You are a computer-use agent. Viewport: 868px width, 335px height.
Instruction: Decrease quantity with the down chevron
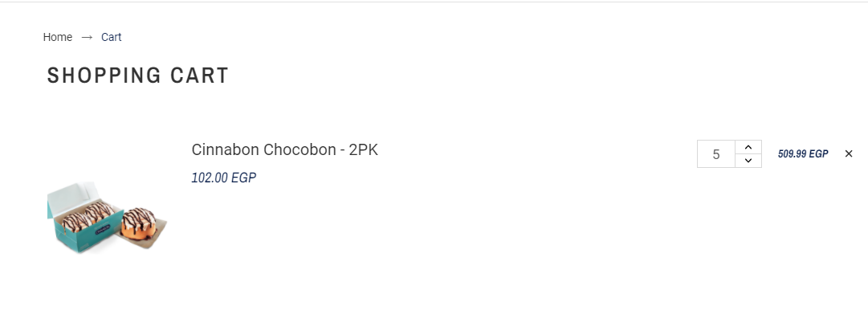point(748,161)
